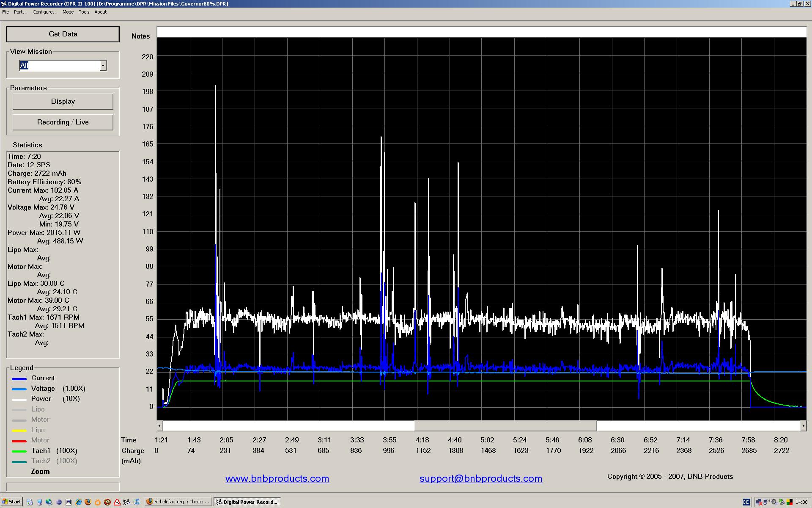
Task: Open the View Mission dropdown arrow
Action: pos(103,65)
